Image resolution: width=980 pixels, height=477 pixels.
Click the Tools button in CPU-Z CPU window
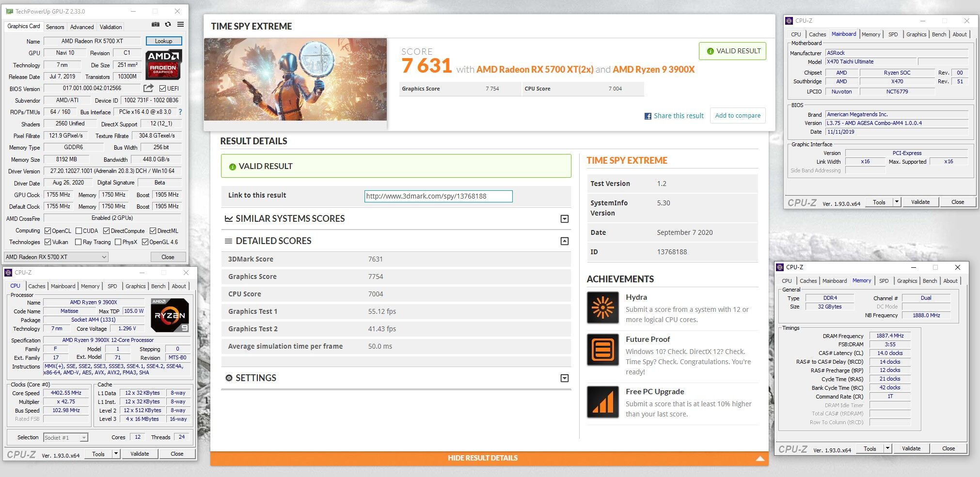98,454
